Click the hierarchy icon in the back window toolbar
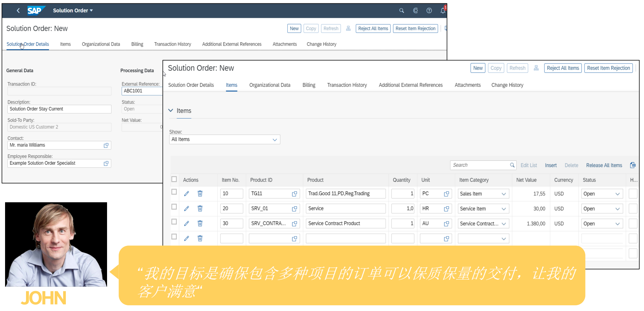Viewport: 644px width, 311px height. (x=348, y=28)
